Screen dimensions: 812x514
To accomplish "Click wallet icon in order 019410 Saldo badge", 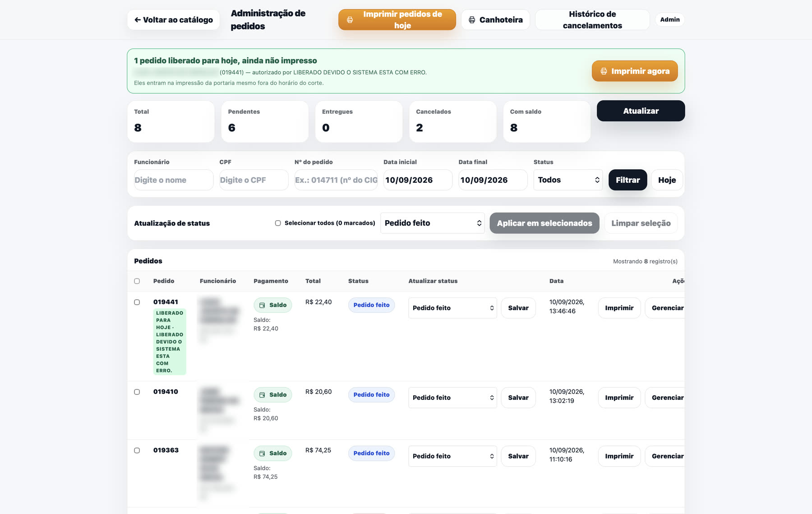I will (x=262, y=395).
